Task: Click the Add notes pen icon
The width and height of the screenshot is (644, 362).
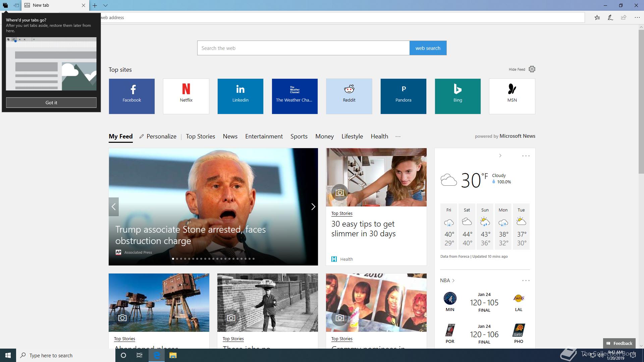Action: pyautogui.click(x=610, y=17)
